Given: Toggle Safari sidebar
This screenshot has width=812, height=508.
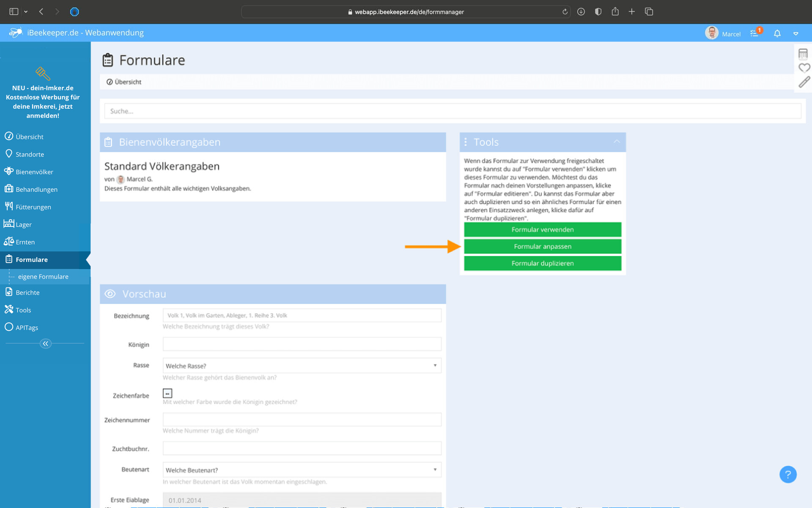Looking at the screenshot, I should (14, 11).
